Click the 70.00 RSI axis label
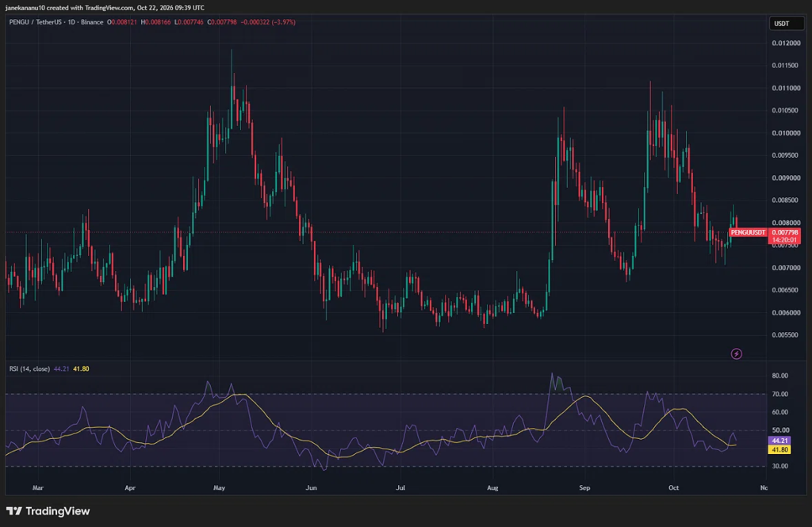The image size is (812, 527). click(x=780, y=395)
